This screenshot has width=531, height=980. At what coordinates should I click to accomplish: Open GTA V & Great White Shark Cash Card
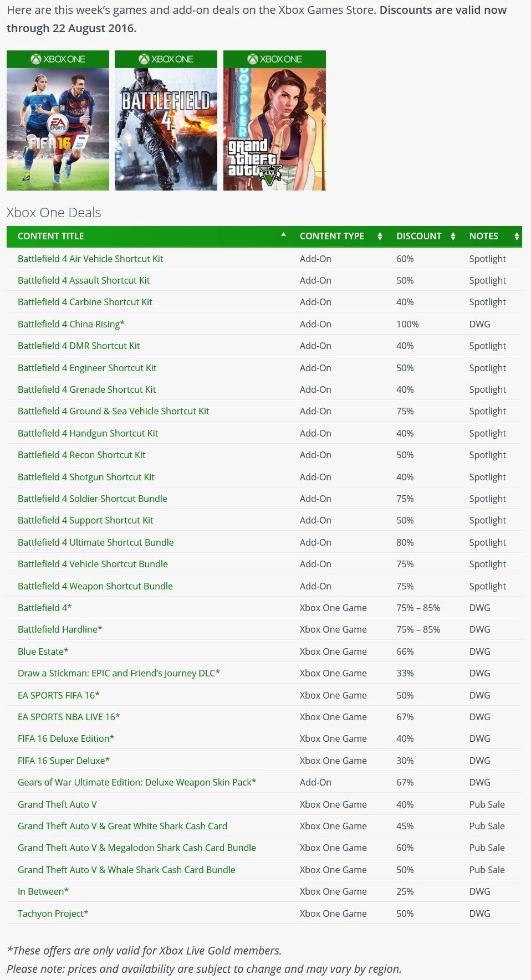122,826
